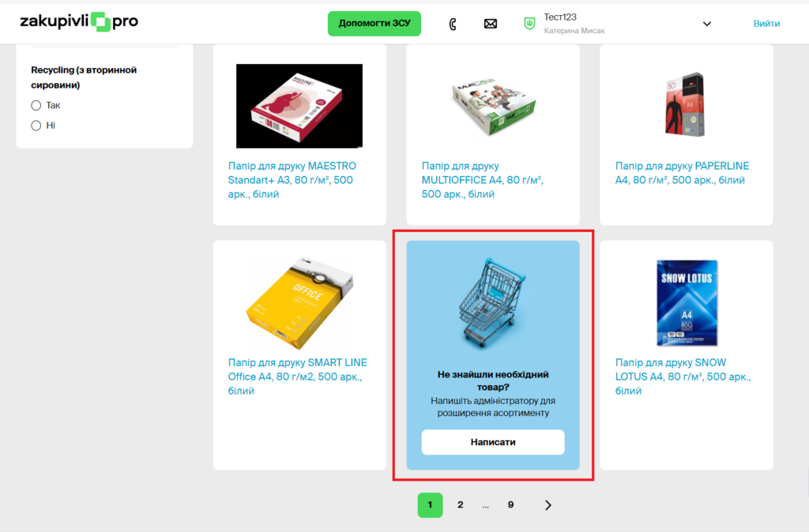809x532 pixels.
Task: Expand the Тест123 account dropdown
Action: [x=707, y=24]
